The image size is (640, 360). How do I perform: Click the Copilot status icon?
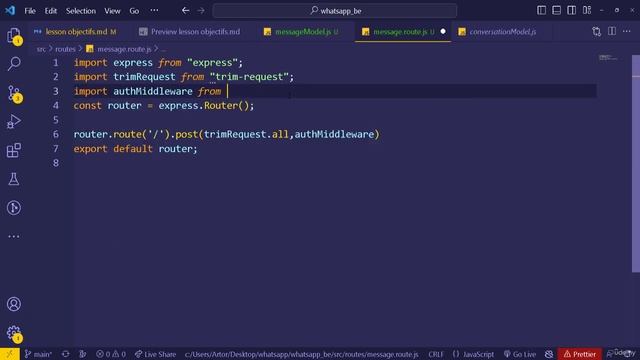coord(549,354)
